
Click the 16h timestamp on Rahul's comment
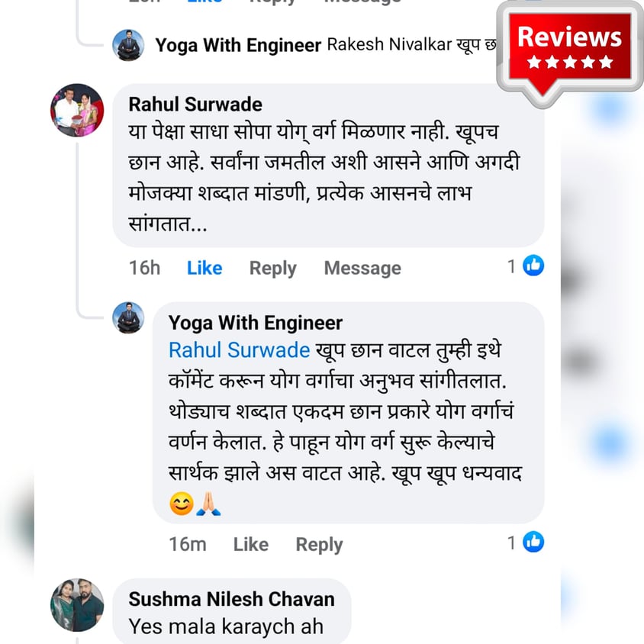pos(144,268)
